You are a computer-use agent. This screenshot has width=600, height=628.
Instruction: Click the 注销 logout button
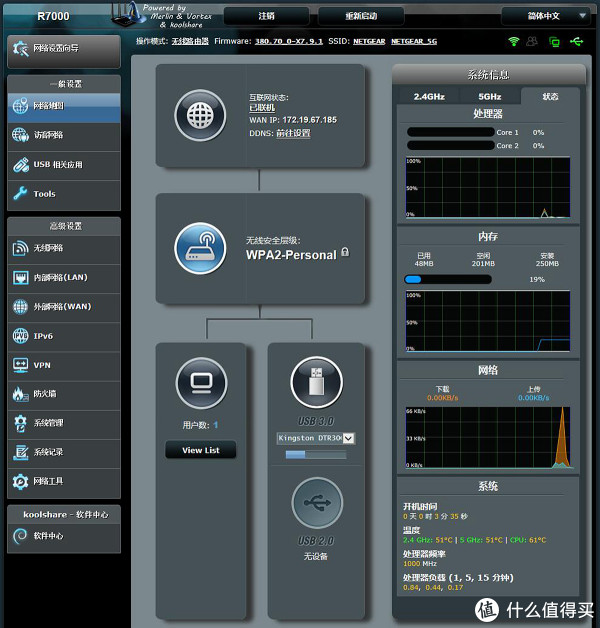tap(267, 16)
